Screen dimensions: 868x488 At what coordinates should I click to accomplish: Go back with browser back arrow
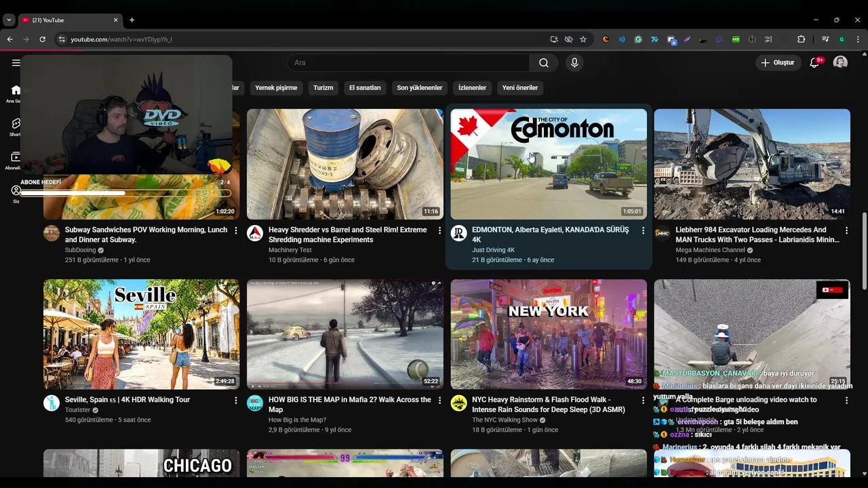[x=9, y=39]
